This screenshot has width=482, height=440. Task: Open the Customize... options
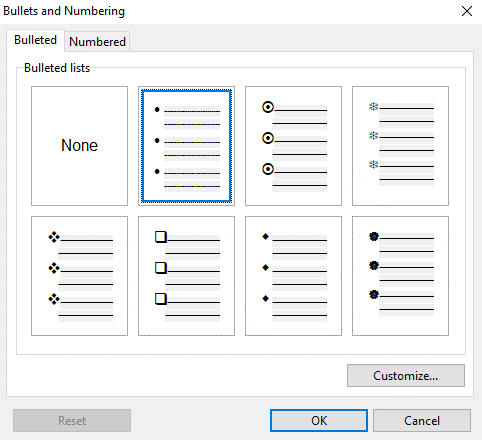coord(406,376)
